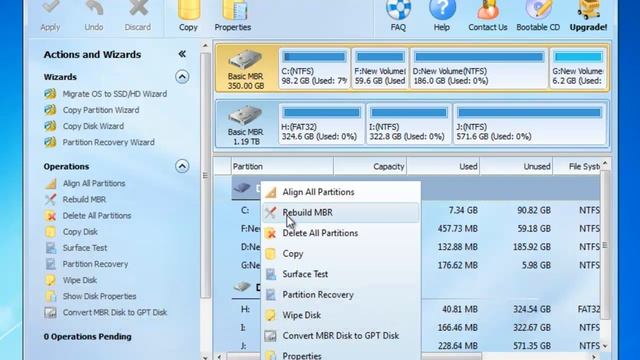The image size is (640, 360).
Task: Click the sidebar panel's vertical scrollbar
Action: pos(205,176)
